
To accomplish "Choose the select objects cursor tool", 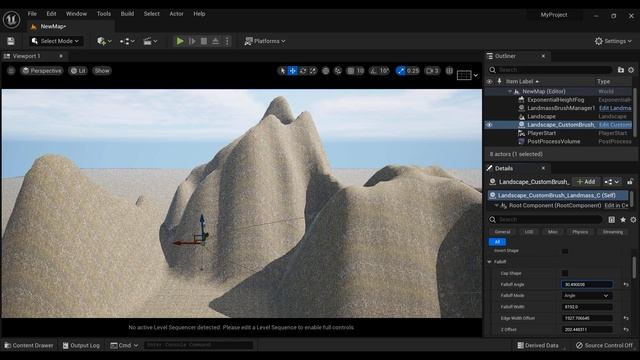I will click(282, 71).
